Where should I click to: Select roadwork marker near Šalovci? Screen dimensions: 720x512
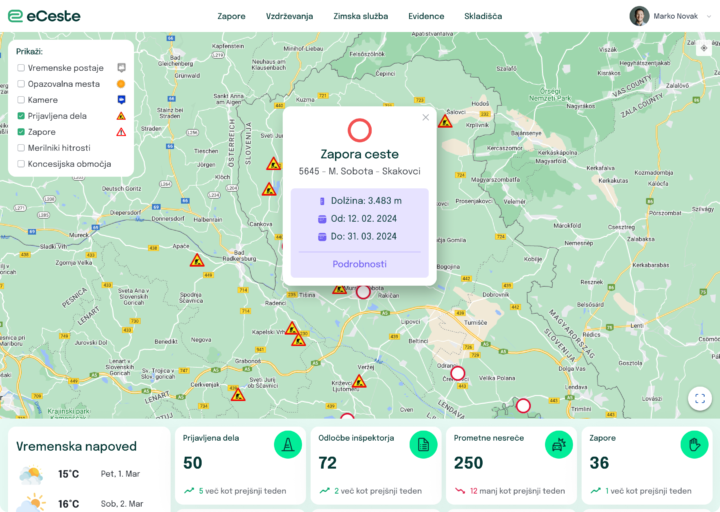[445, 121]
